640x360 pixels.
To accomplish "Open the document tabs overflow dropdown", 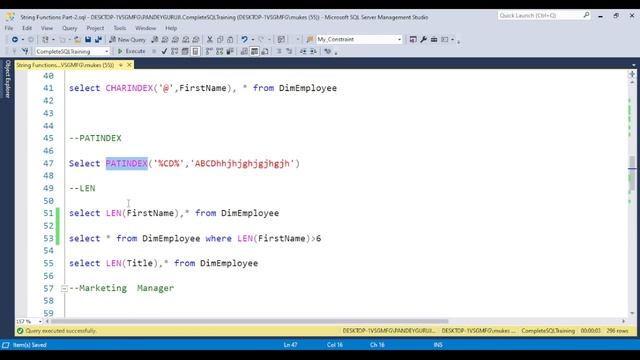I will click(x=633, y=65).
